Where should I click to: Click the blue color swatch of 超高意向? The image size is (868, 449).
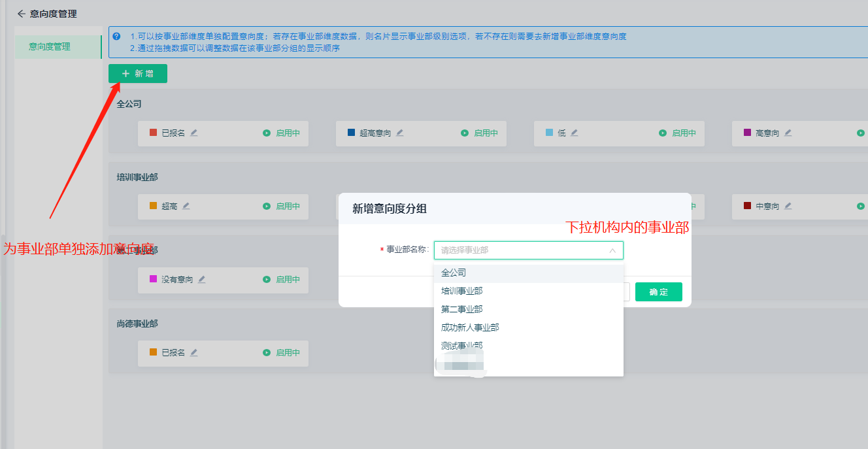coord(351,133)
